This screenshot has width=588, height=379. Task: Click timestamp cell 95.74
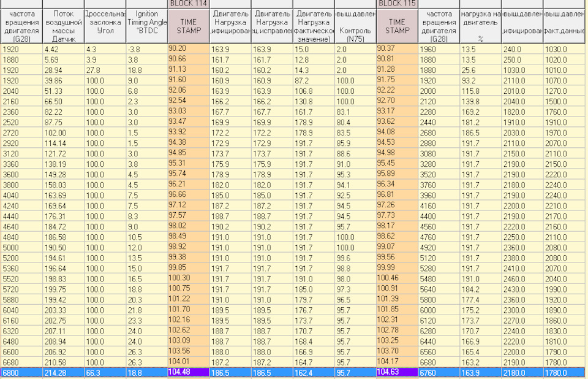[189, 174]
